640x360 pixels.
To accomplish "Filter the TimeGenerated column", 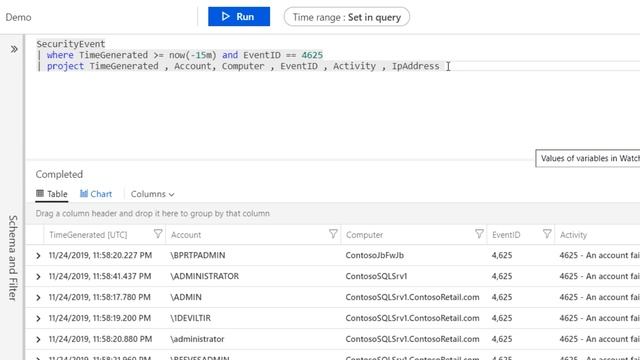I will pos(158,234).
